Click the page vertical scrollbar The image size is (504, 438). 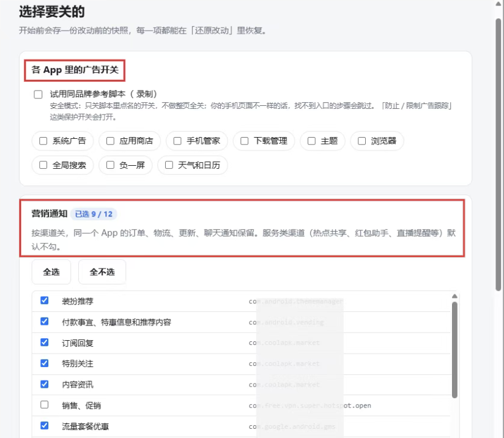498,154
